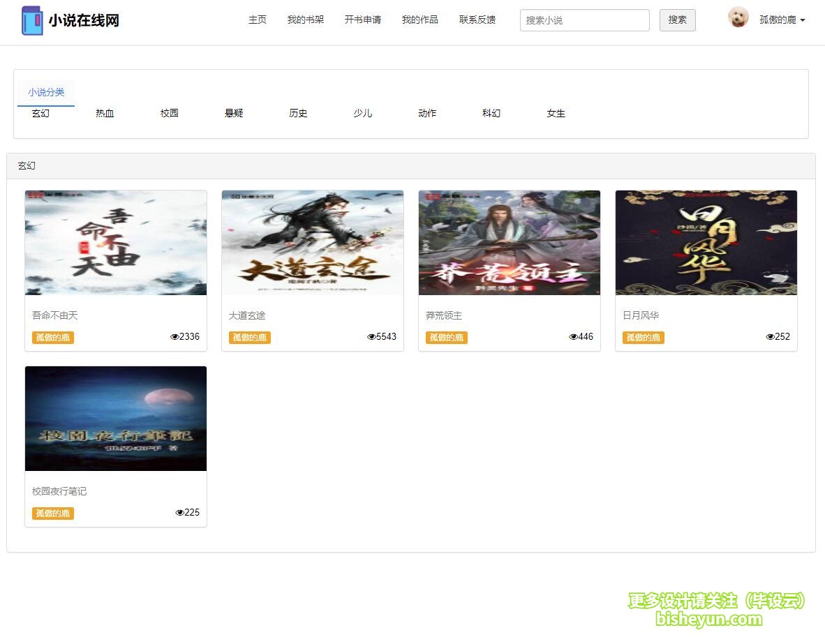Open the 大道玄途 cover image

pyautogui.click(x=313, y=243)
